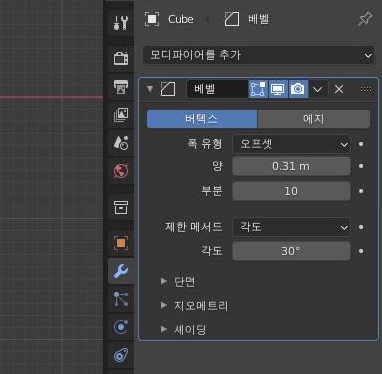The height and width of the screenshot is (374, 382).
Task: Open the Particle properties tab
Action: pyautogui.click(x=121, y=299)
